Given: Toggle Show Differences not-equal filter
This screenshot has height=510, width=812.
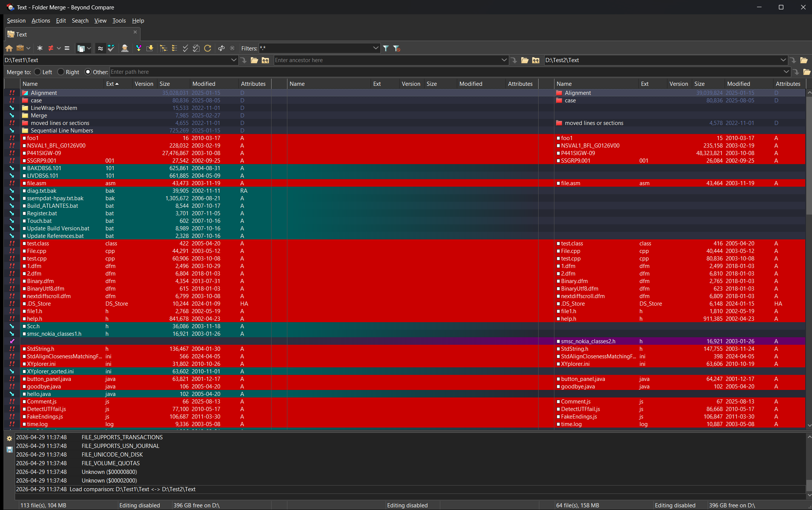Looking at the screenshot, I should (x=51, y=48).
